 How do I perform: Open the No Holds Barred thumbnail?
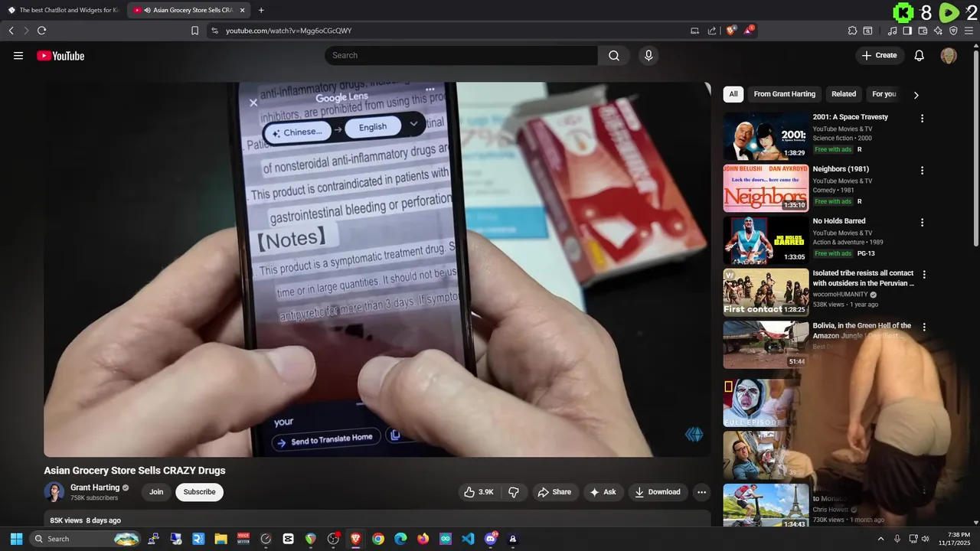(766, 240)
